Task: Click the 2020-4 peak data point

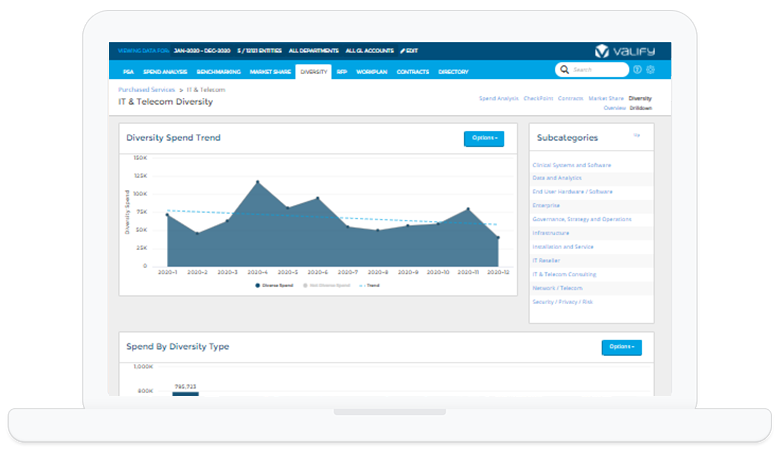Action: pos(257,182)
